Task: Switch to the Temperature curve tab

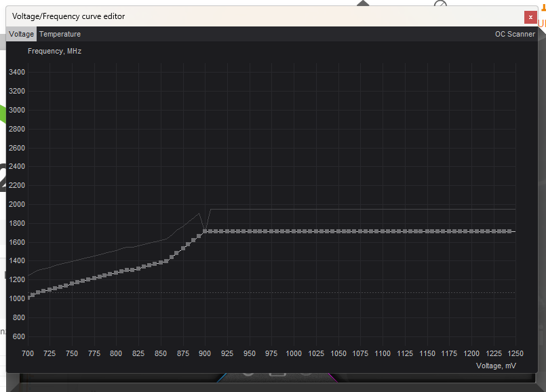Action: pos(60,34)
